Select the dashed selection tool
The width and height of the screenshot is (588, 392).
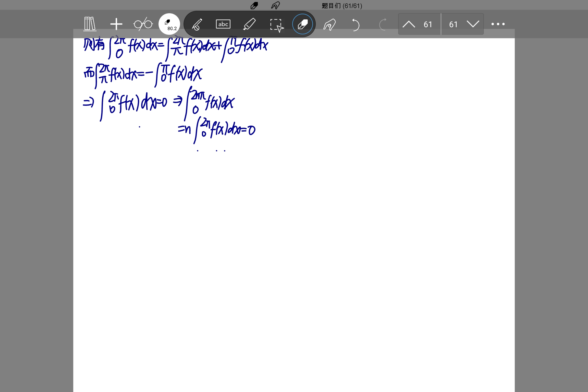click(x=276, y=25)
